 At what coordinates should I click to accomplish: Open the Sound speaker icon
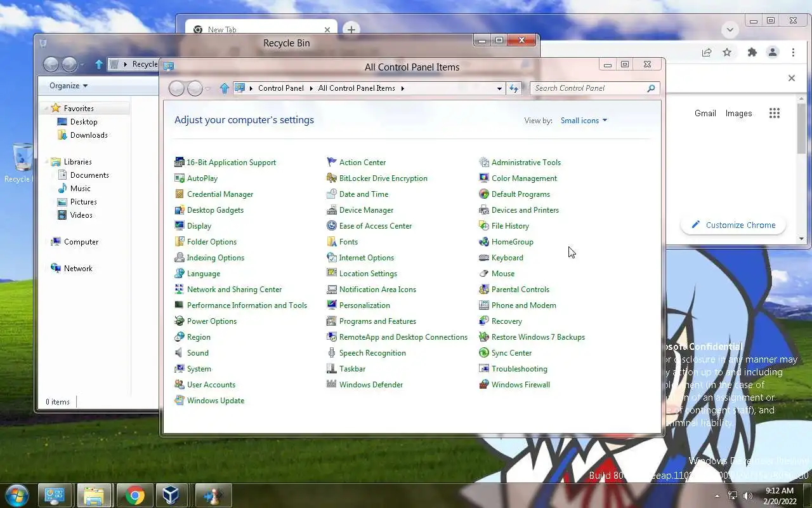(180, 353)
